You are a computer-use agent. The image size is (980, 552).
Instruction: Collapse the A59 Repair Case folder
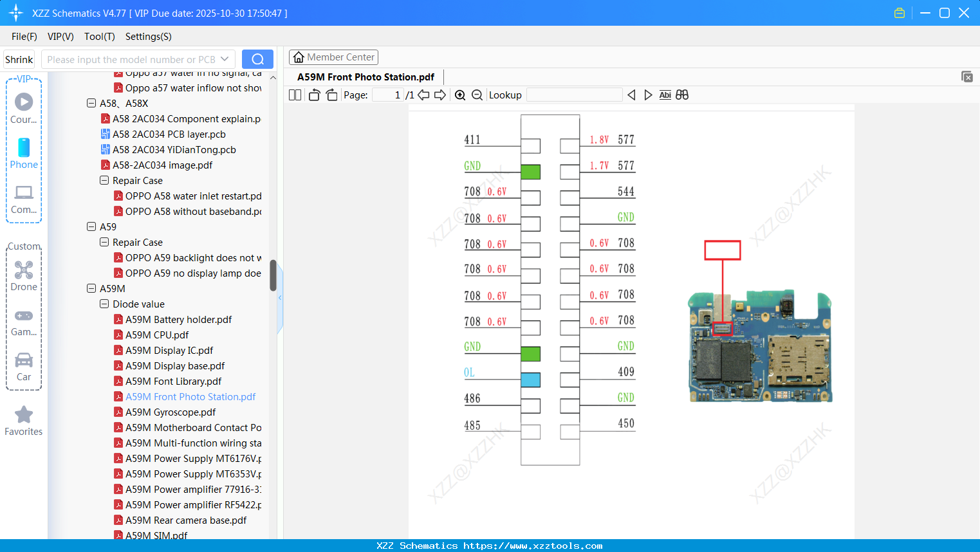[104, 242]
